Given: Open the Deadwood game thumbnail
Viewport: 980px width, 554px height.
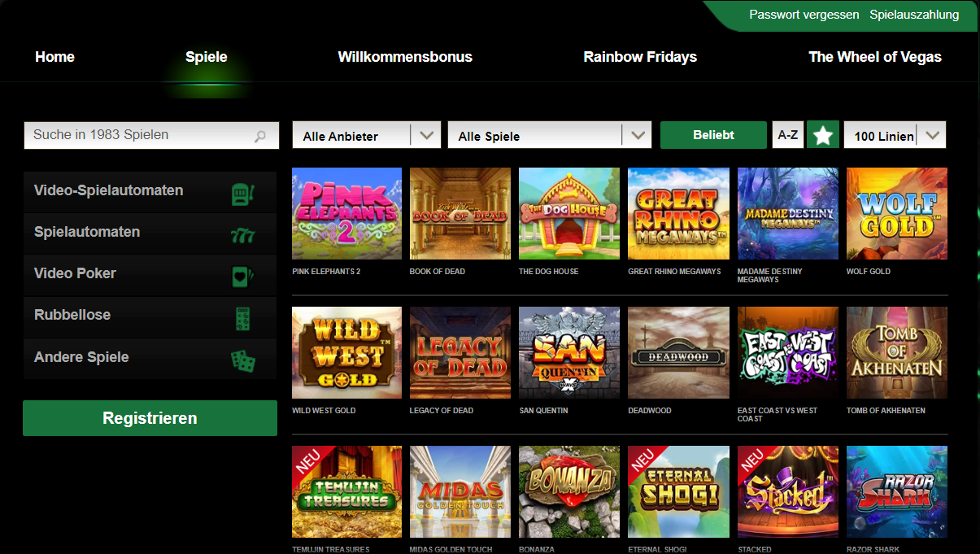Looking at the screenshot, I should pyautogui.click(x=678, y=352).
